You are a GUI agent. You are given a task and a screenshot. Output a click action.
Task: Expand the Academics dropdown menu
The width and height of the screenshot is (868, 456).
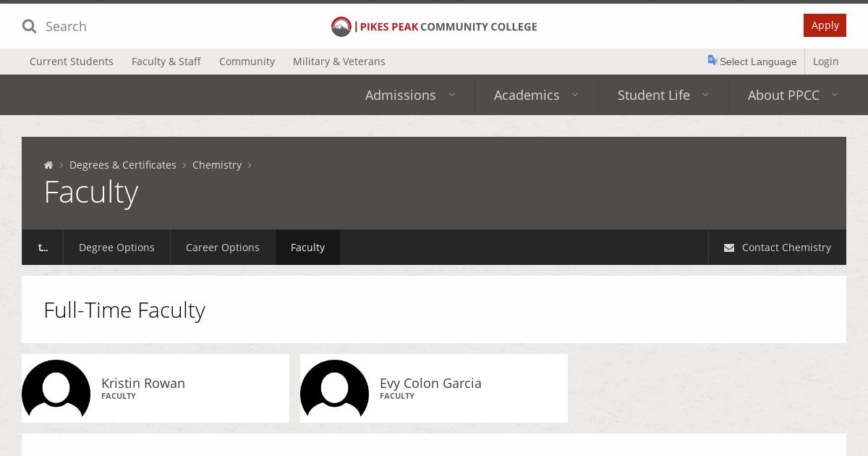pyautogui.click(x=536, y=95)
